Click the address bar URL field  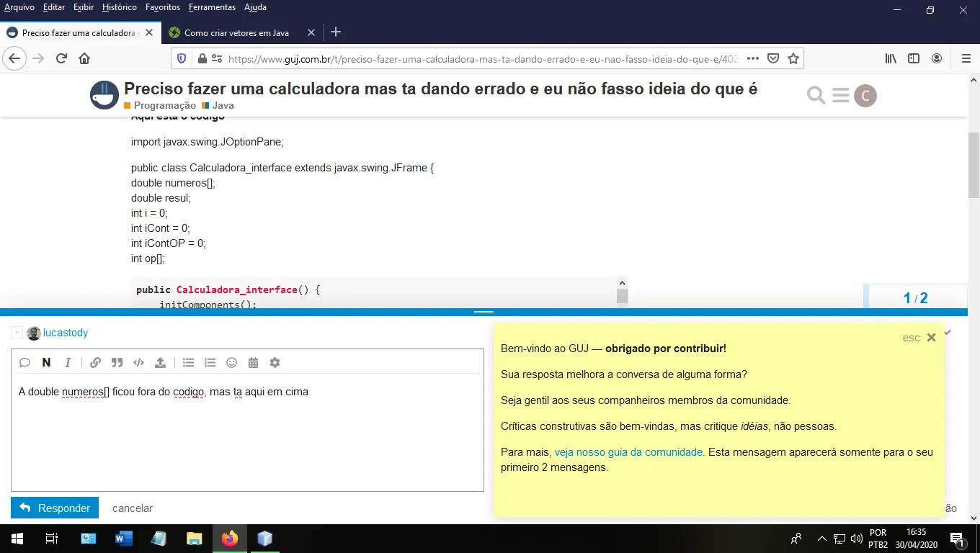click(x=483, y=59)
